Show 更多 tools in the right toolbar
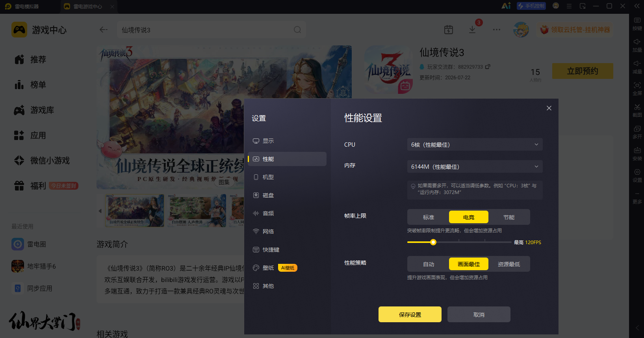 (x=637, y=197)
